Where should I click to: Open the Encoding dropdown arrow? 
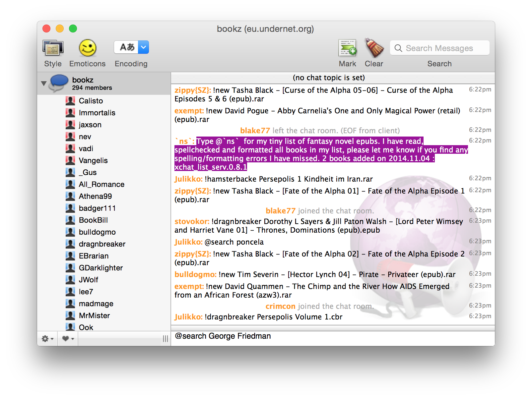[x=143, y=47]
